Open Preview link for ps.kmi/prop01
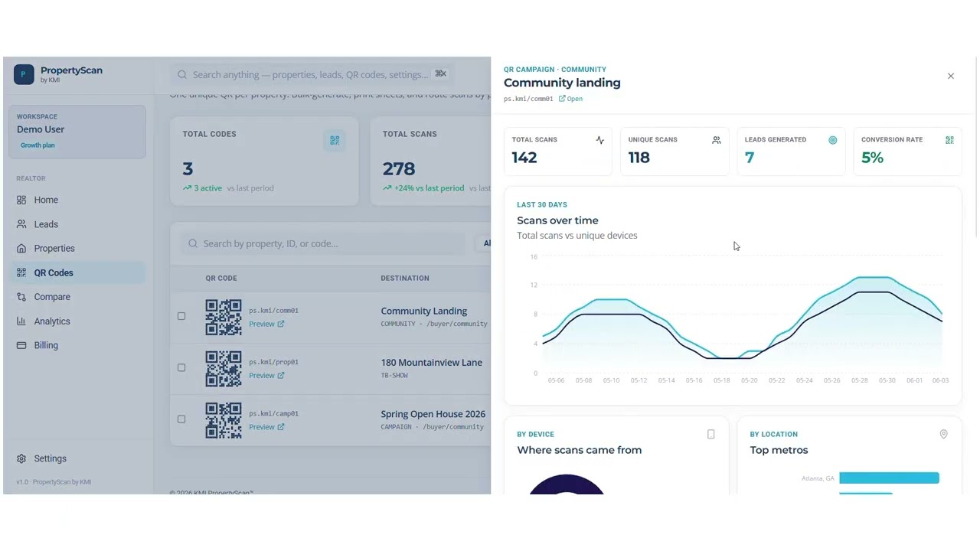This screenshot has height=551, width=980. coord(266,375)
